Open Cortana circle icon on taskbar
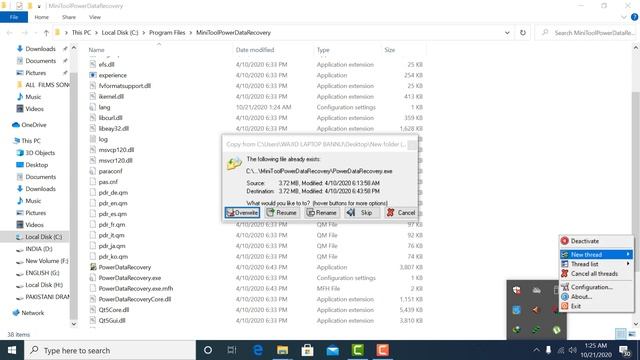 (208, 350)
